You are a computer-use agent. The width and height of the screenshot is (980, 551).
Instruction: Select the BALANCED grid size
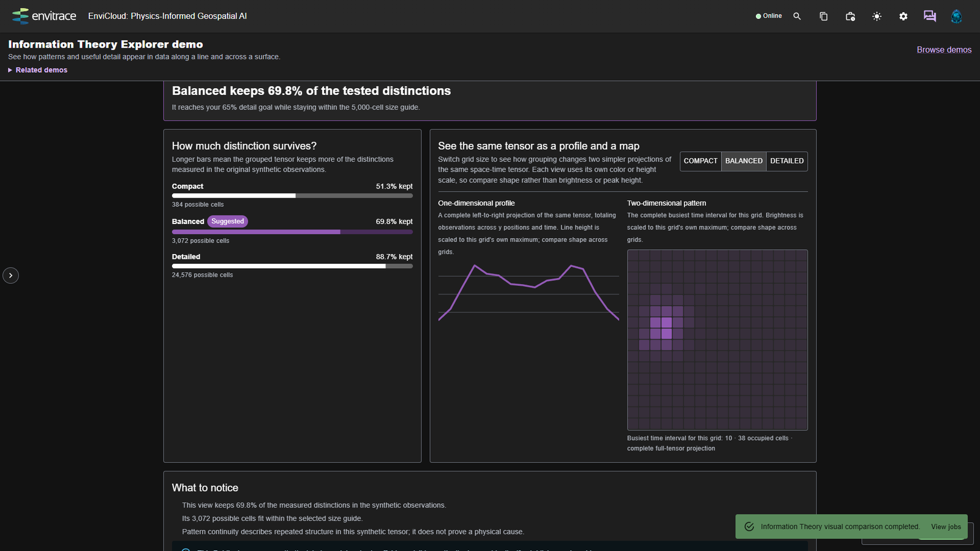point(744,161)
